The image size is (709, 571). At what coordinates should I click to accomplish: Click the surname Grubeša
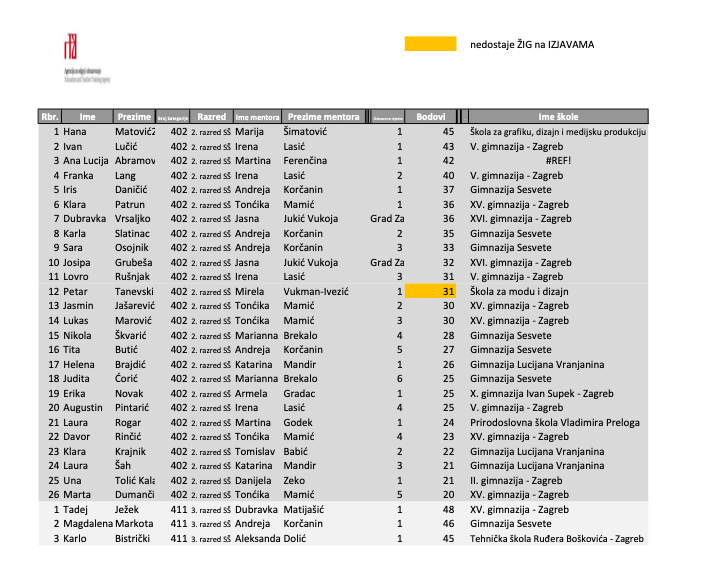point(133,262)
